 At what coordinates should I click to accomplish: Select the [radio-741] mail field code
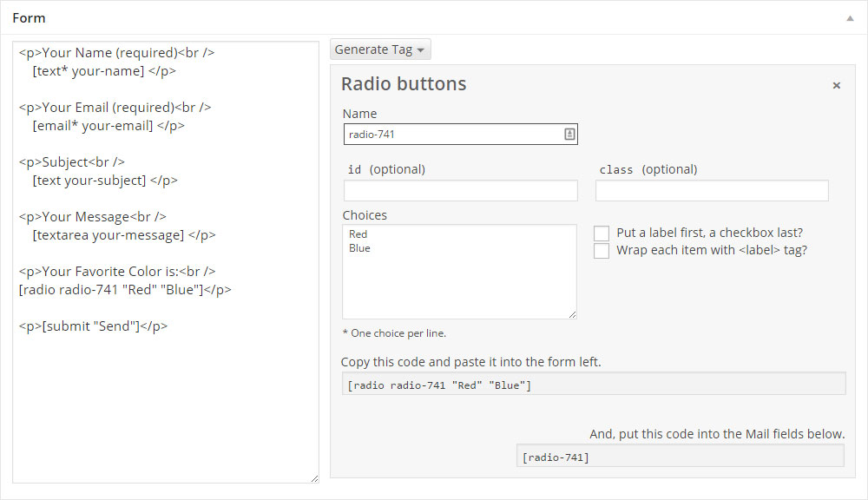click(x=681, y=456)
